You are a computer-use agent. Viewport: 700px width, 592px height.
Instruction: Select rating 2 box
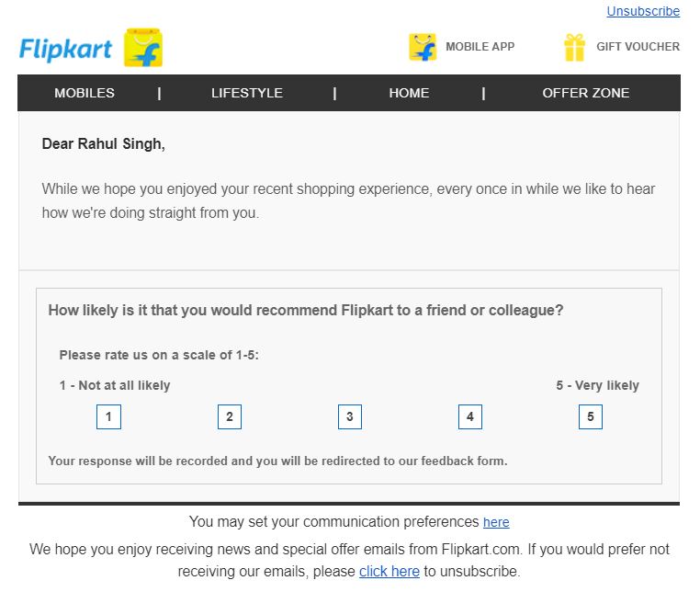tap(230, 416)
